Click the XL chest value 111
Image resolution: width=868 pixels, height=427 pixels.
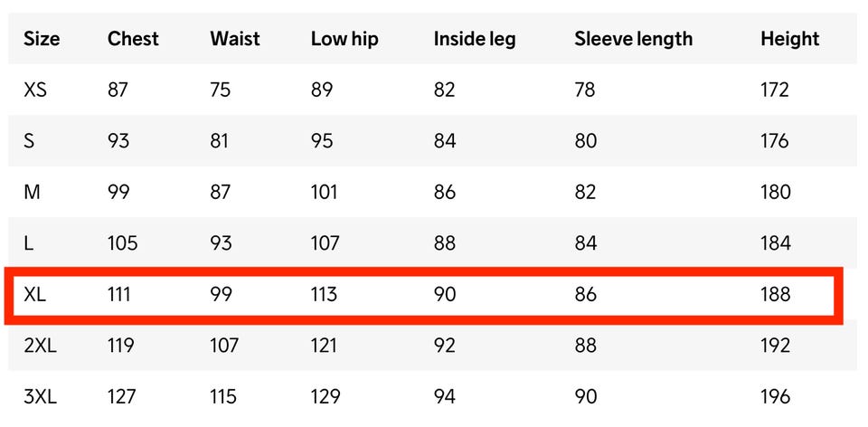(x=118, y=295)
